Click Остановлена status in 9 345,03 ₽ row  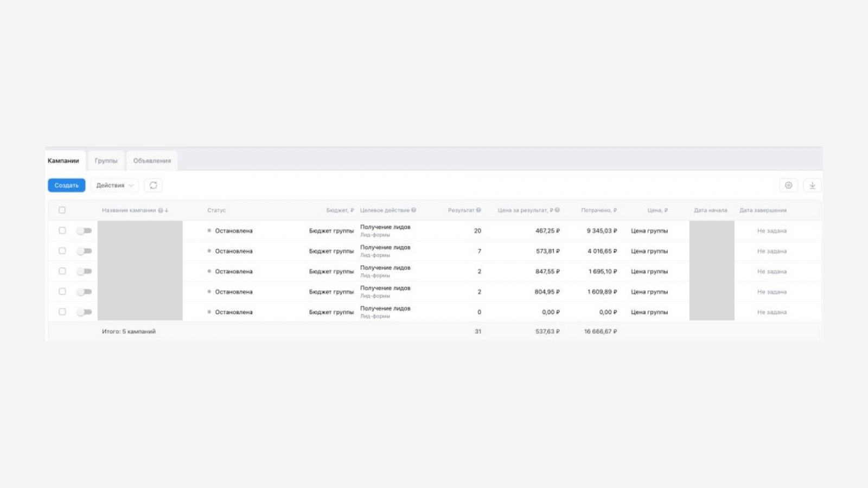click(234, 231)
